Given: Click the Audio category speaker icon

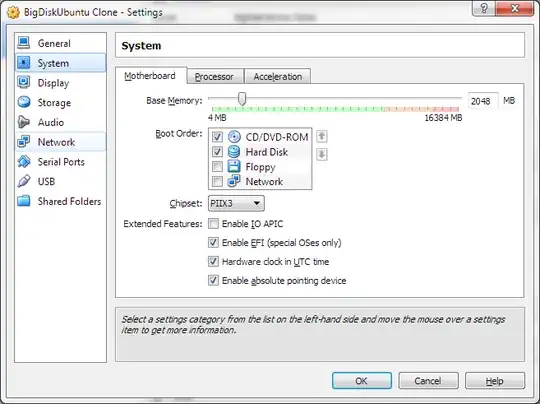Looking at the screenshot, I should point(23,122).
